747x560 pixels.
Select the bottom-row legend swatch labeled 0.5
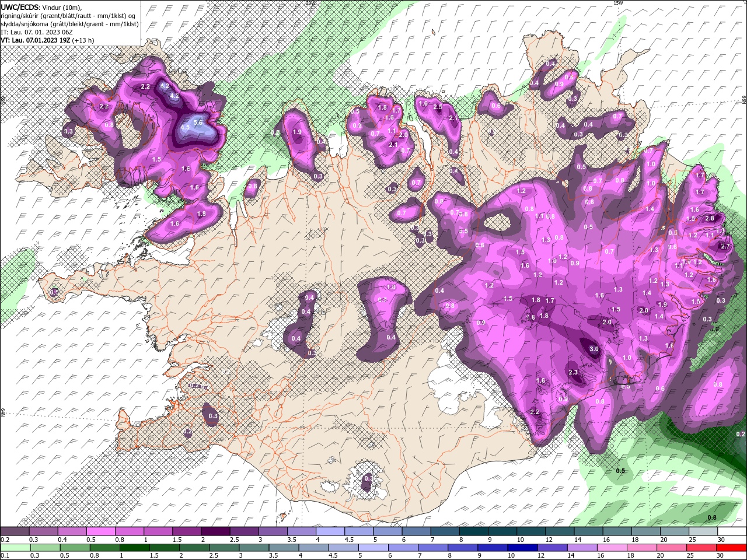74,548
